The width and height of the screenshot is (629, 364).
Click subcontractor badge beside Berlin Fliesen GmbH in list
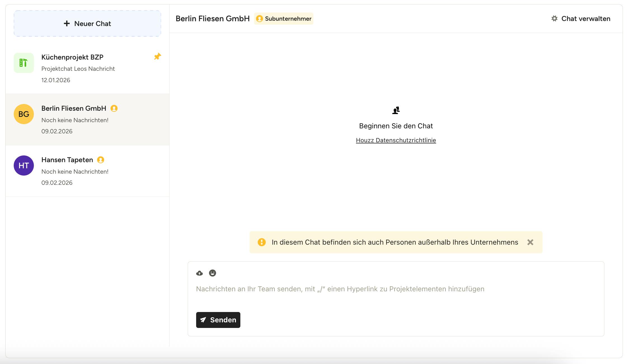[114, 108]
